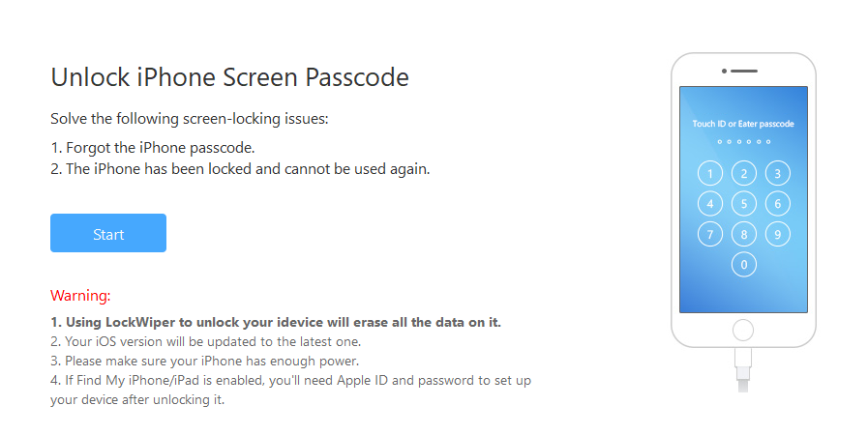Click the iPhone home button
The height and width of the screenshot is (435, 868).
click(x=743, y=329)
